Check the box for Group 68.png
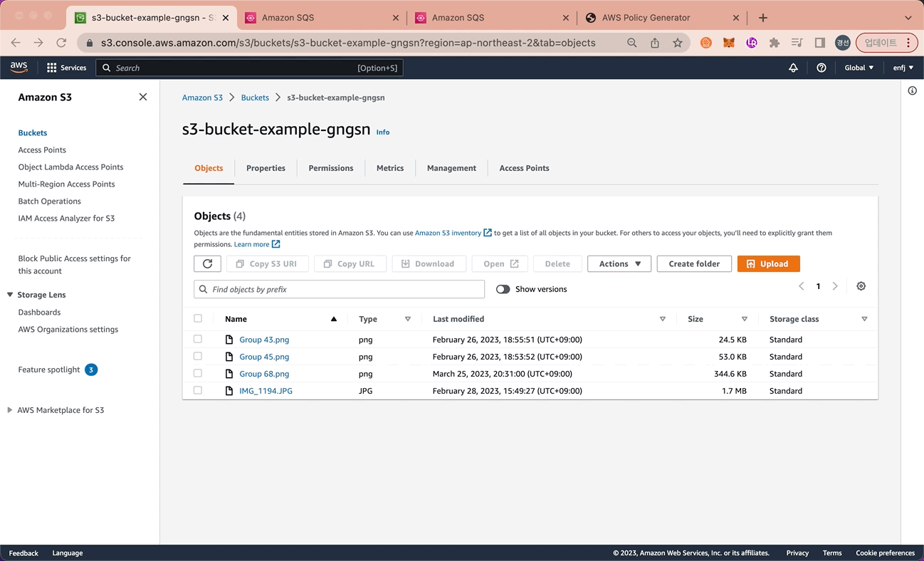Viewport: 924px width, 561px height. point(198,373)
